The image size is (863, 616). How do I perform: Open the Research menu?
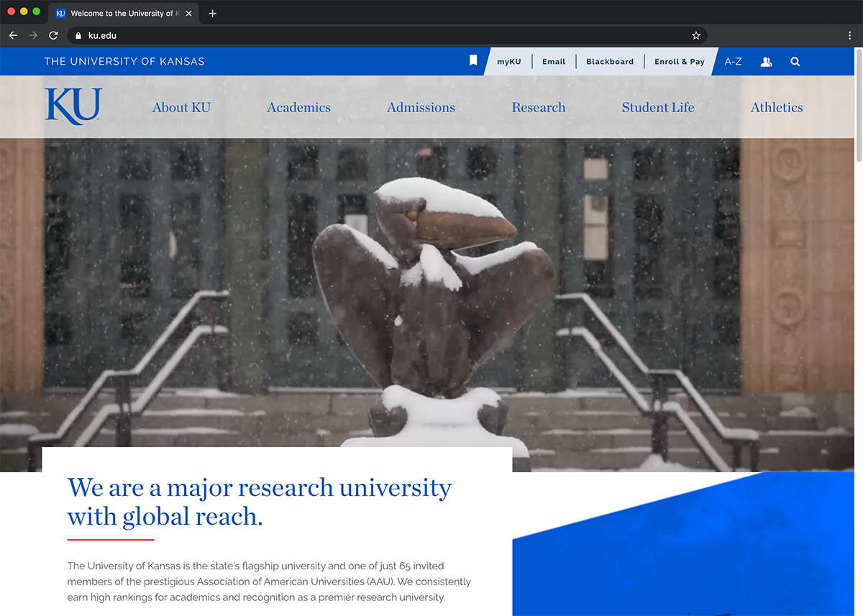[539, 107]
